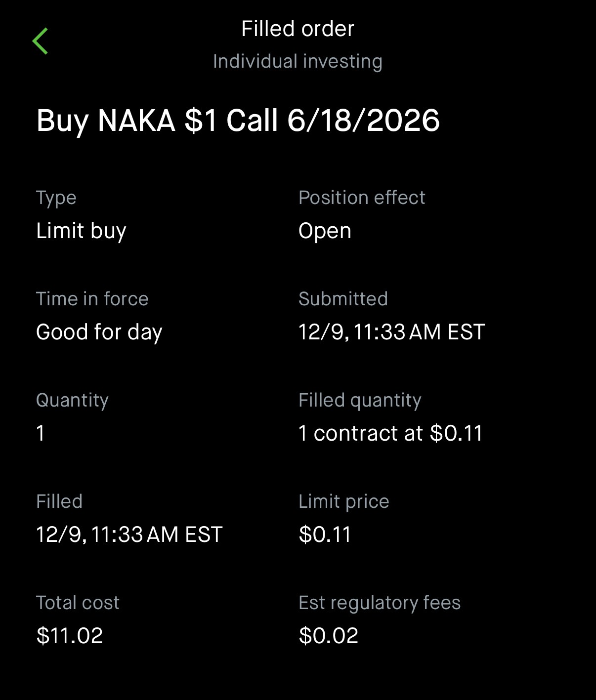Tap the Quantity value 1
The height and width of the screenshot is (700, 596).
(x=41, y=433)
